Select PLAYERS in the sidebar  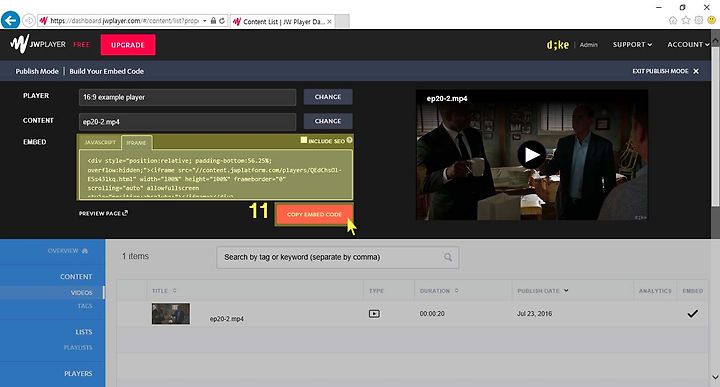(x=78, y=374)
